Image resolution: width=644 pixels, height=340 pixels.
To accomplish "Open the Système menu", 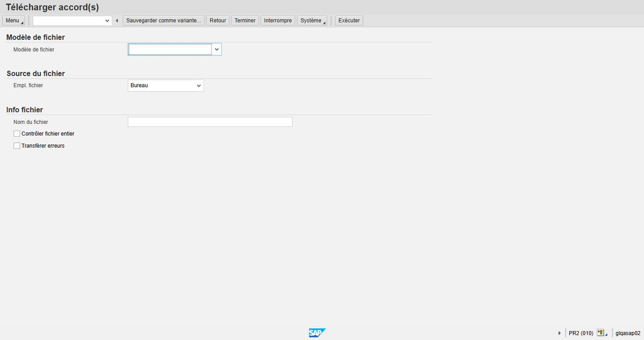I will (312, 21).
